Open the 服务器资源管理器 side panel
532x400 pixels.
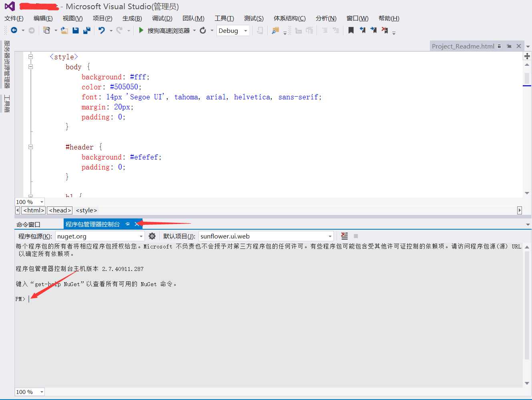pyautogui.click(x=7, y=64)
